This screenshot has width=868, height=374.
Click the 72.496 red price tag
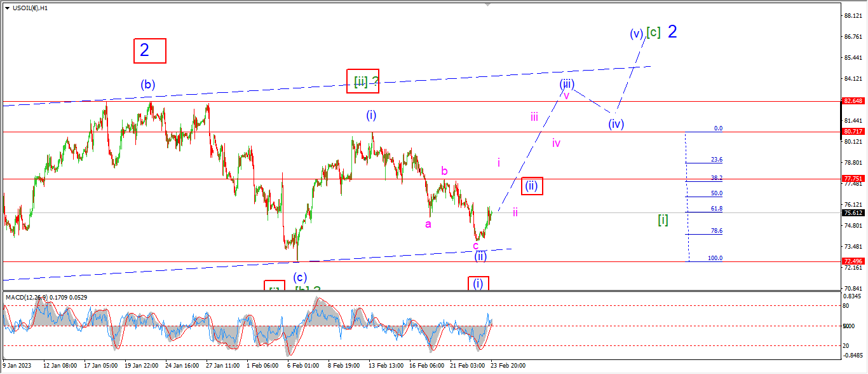[852, 261]
